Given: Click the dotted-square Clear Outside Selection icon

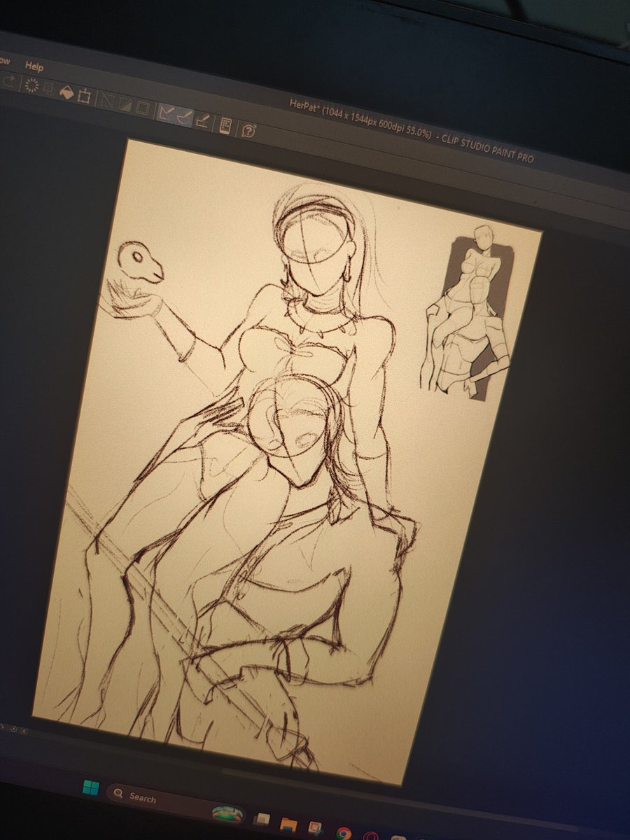Looking at the screenshot, I should [50, 88].
